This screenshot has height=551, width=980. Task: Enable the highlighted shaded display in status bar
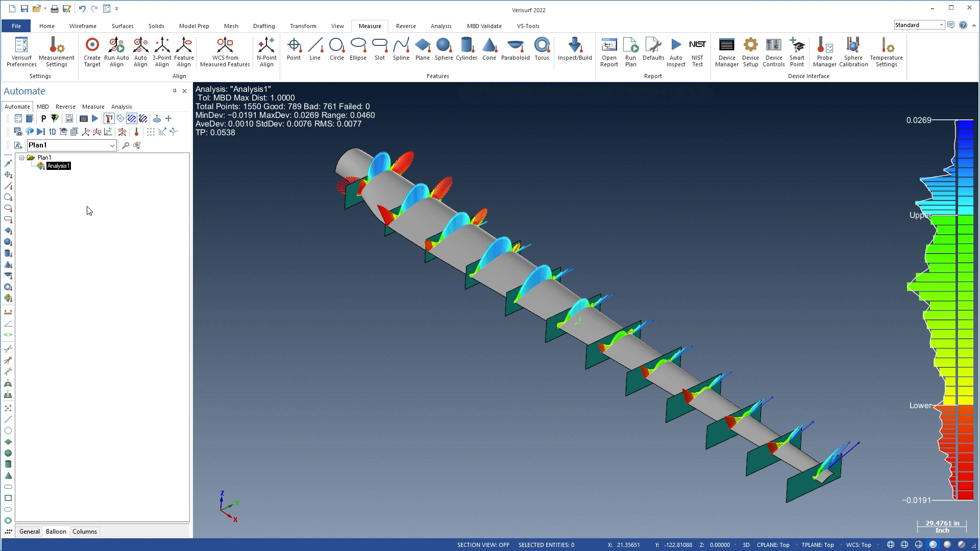933,545
